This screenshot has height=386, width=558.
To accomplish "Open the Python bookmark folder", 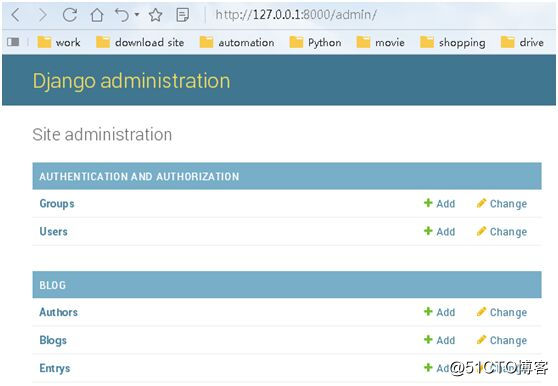I will coord(315,42).
